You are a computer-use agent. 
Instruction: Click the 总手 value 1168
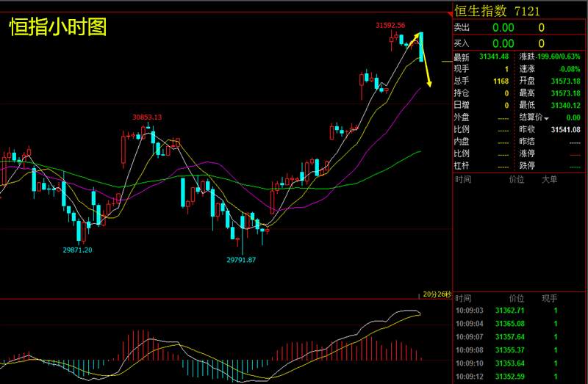(501, 81)
